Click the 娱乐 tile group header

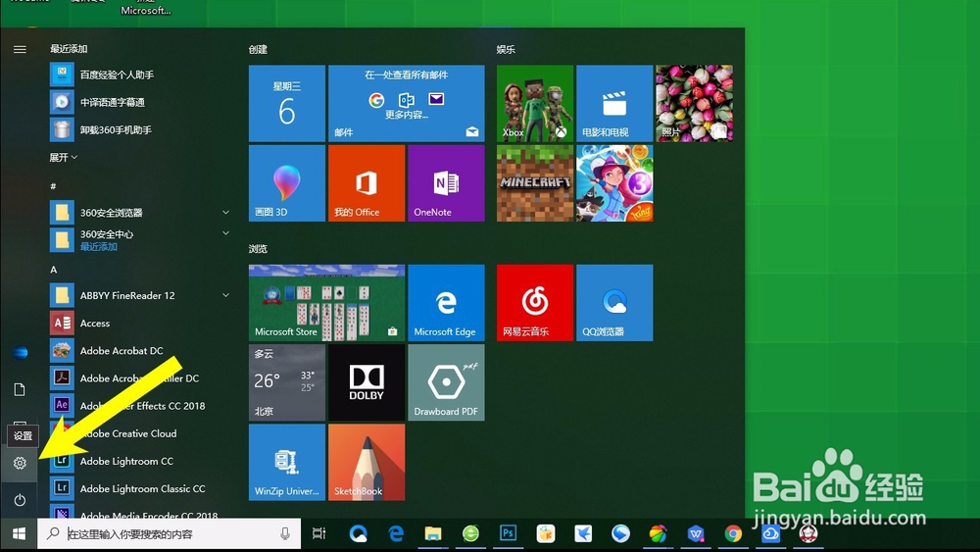tap(506, 49)
